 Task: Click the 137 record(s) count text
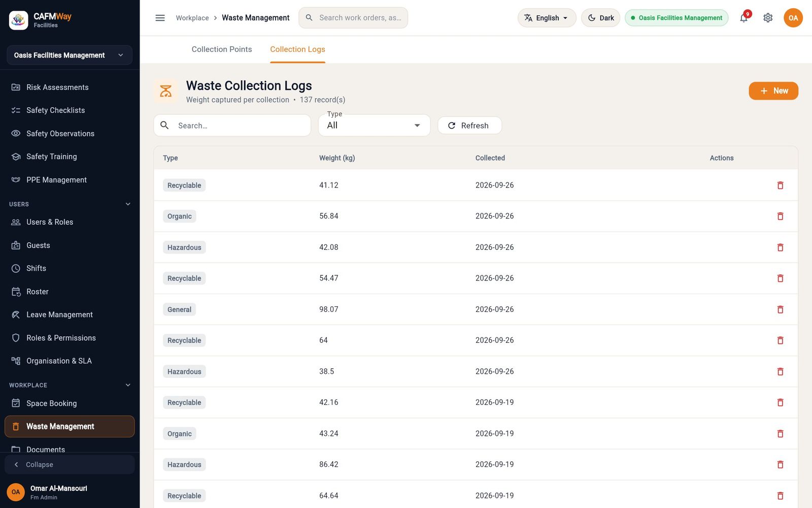tap(322, 100)
